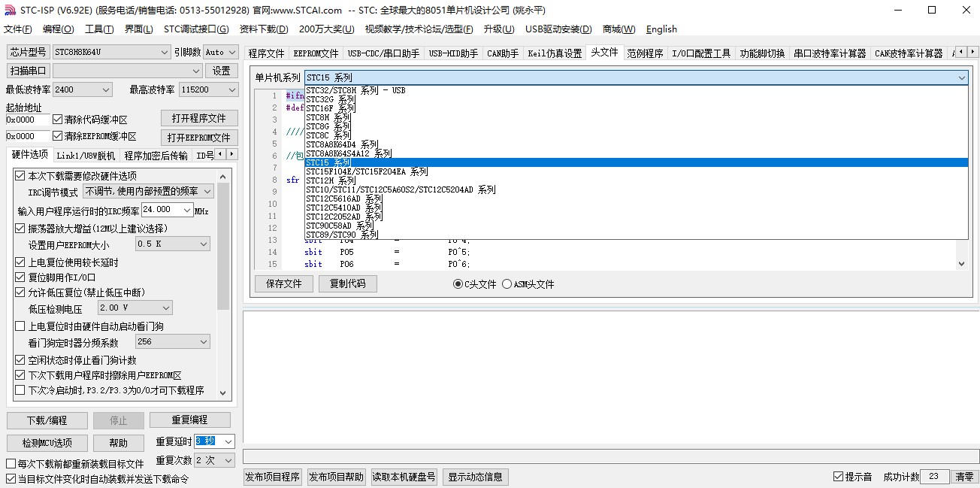Select STC8H 系列 from list
980x488 pixels.
637,117
